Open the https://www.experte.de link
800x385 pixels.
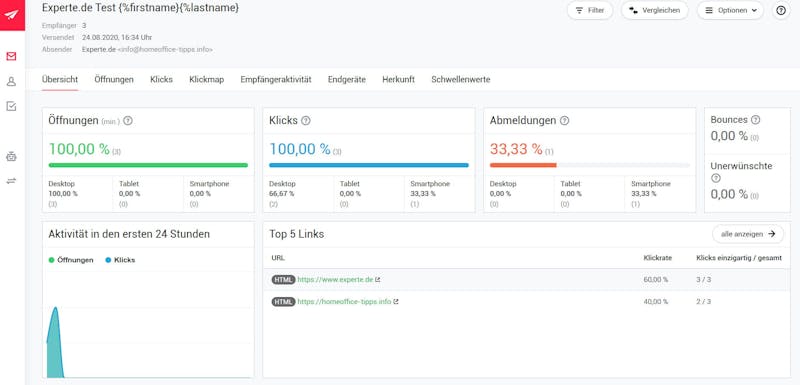pos(336,279)
